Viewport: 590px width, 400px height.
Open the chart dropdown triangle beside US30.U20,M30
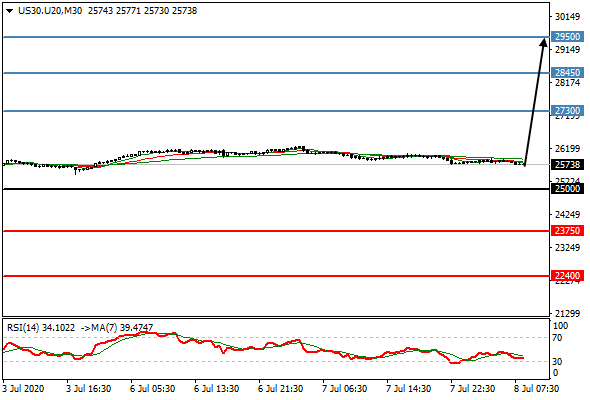click(x=9, y=11)
